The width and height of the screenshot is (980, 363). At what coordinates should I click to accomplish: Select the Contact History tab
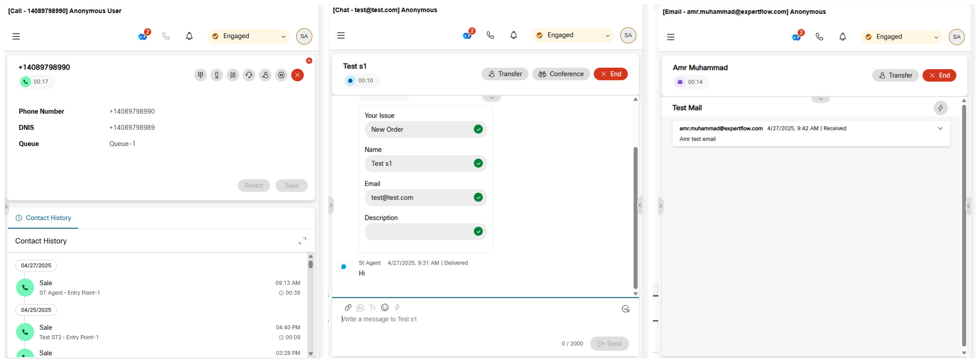point(44,218)
